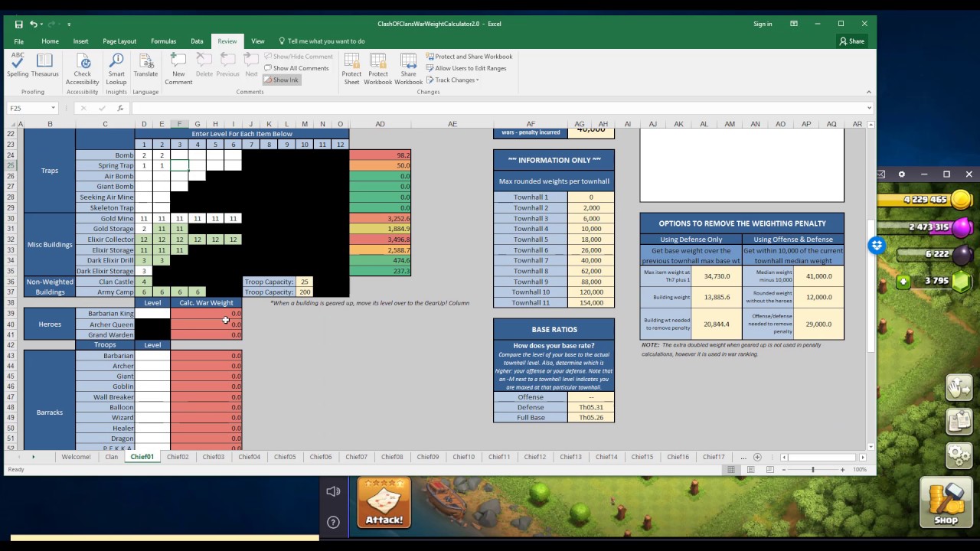Click Check Accessibility icon

click(x=83, y=69)
